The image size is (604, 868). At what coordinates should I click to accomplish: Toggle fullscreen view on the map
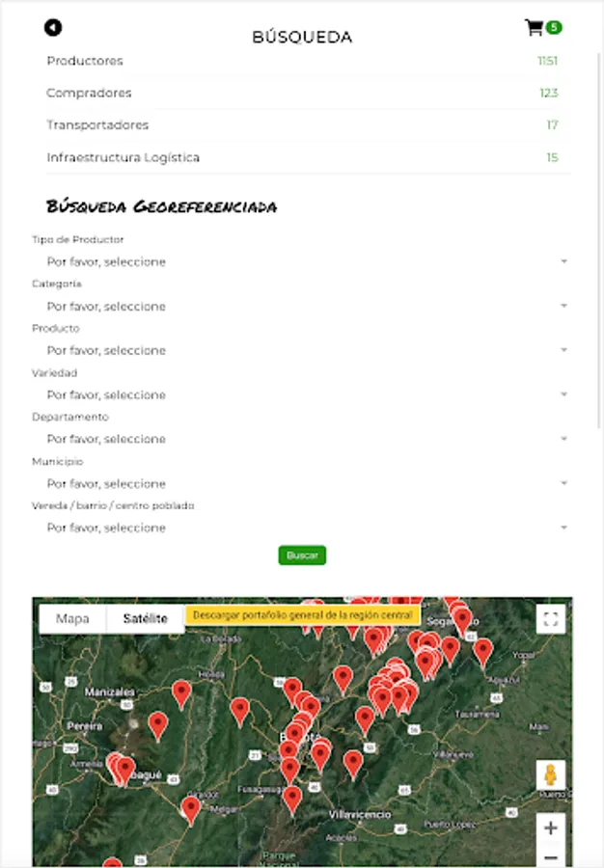[x=550, y=618]
